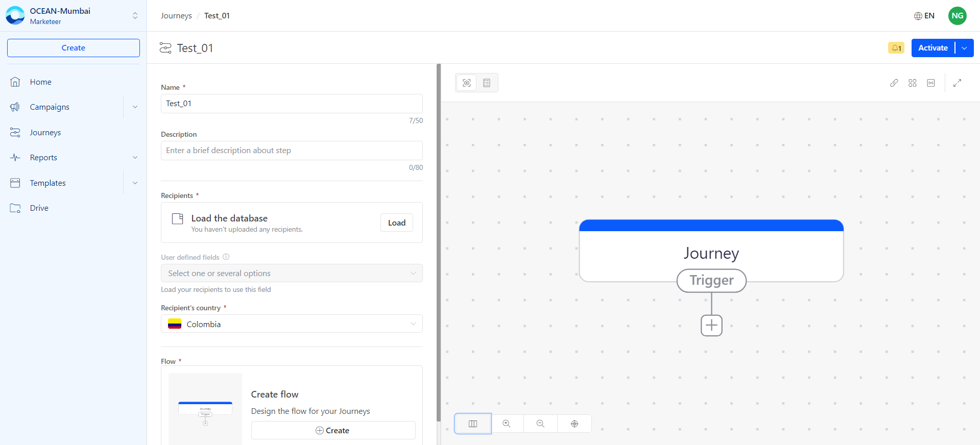Switch to list view icon
Viewport: 980px width, 445px height.
click(x=487, y=83)
